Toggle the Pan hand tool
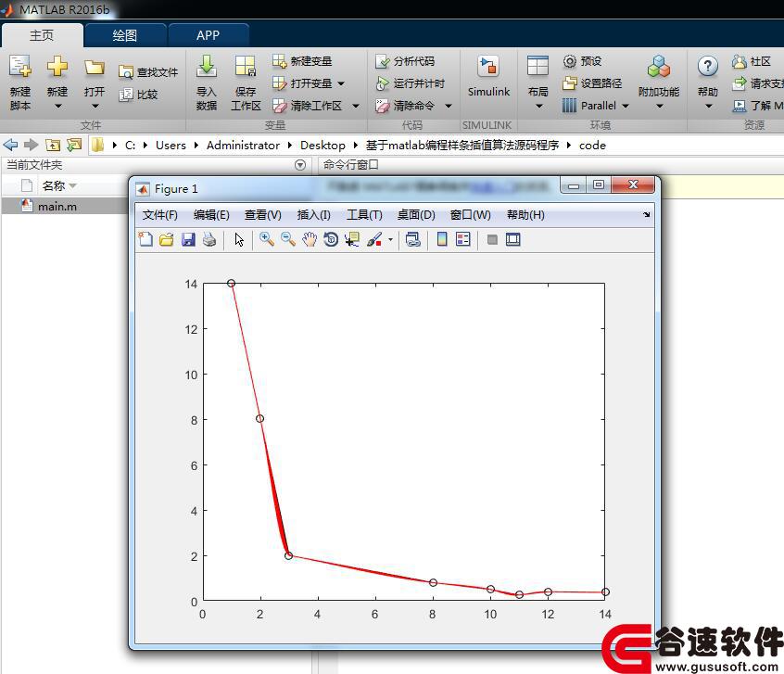The image size is (784, 674). point(310,240)
